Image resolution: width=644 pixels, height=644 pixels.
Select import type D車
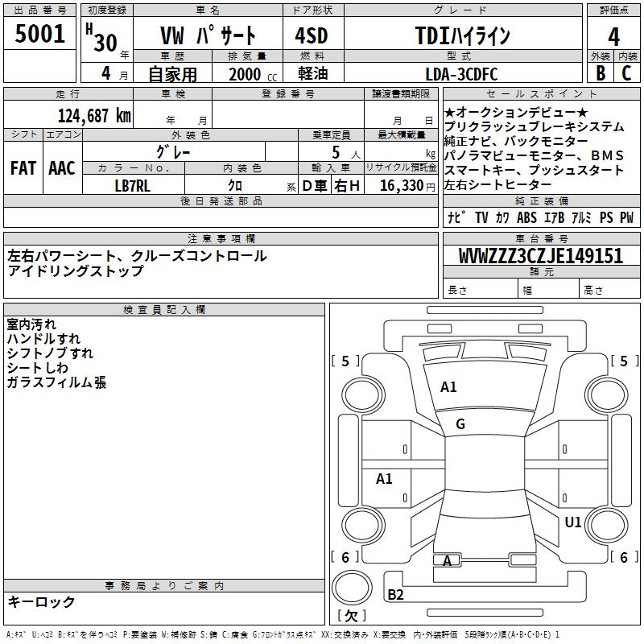(x=315, y=186)
